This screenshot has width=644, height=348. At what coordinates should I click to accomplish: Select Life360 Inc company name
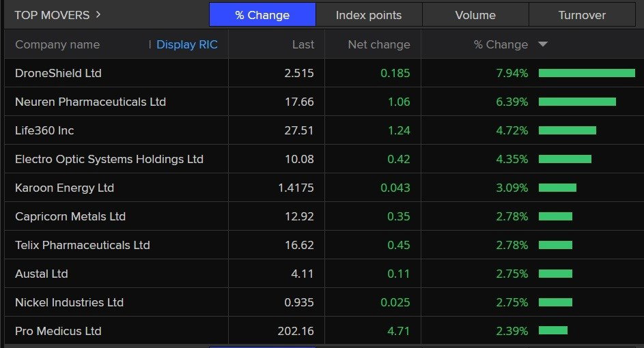44,130
